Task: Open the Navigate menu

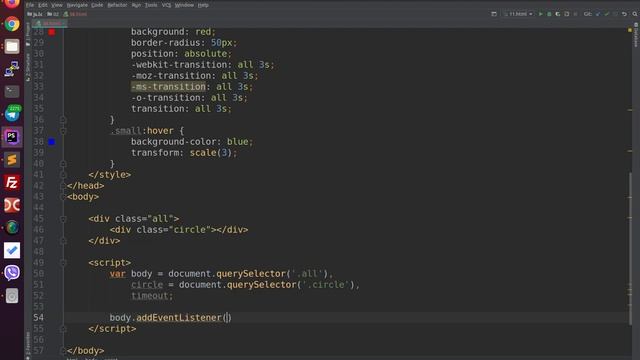Action: click(77, 5)
